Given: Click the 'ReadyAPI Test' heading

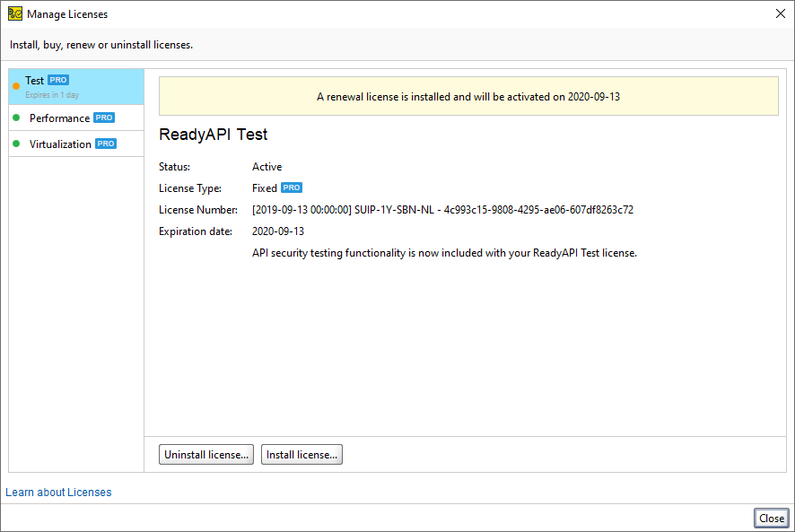Looking at the screenshot, I should point(213,135).
